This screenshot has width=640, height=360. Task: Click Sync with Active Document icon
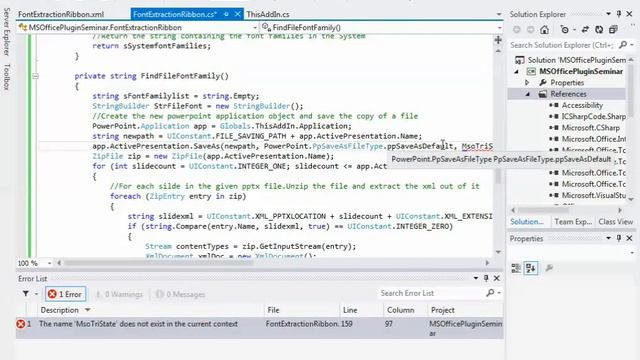click(x=585, y=29)
